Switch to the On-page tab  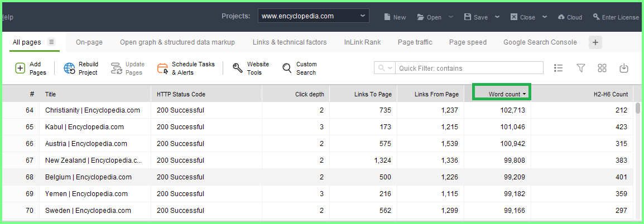click(89, 42)
